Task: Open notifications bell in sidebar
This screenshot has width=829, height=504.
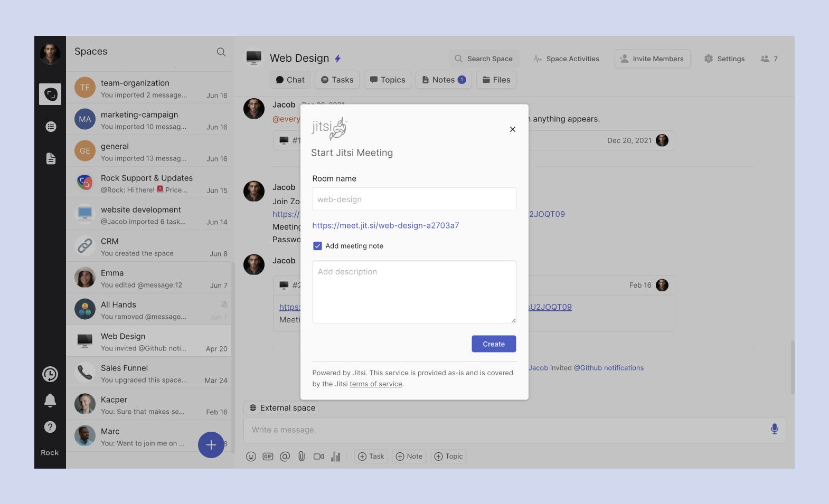Action: tap(50, 401)
